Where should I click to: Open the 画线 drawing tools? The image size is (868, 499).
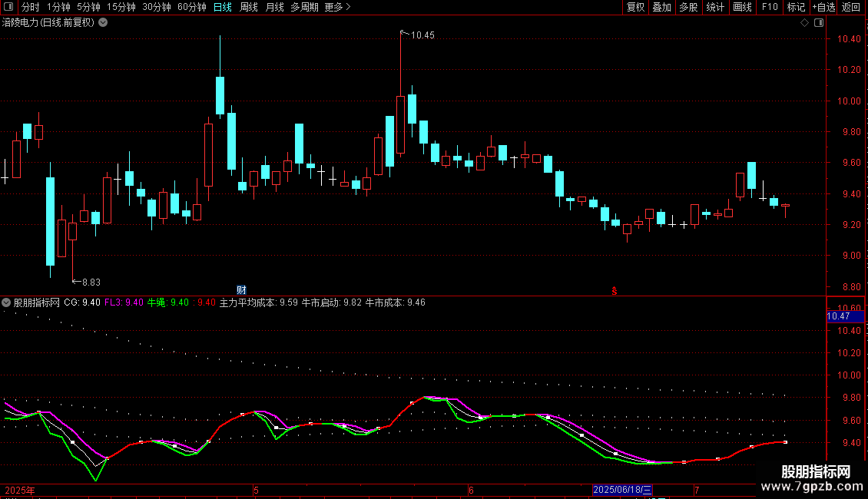tap(742, 7)
